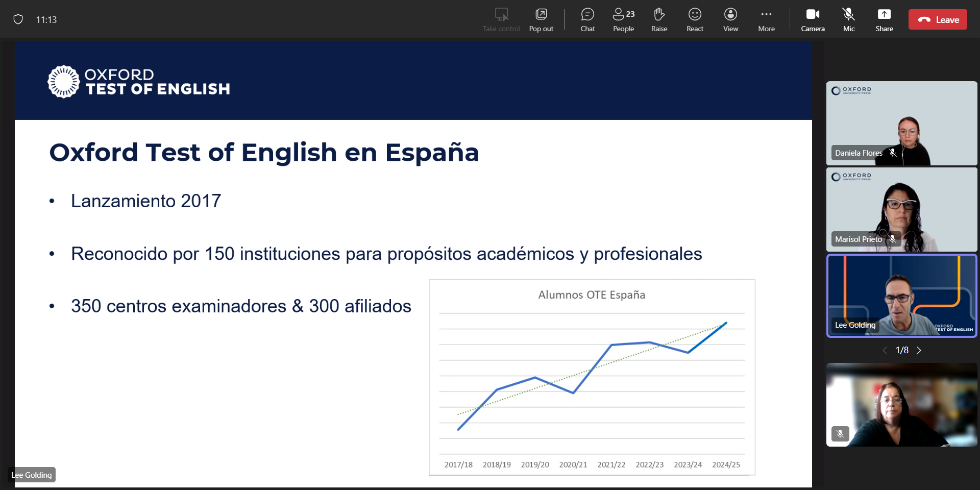Click the shield security icon
Viewport: 980px width, 490px height.
(18, 19)
